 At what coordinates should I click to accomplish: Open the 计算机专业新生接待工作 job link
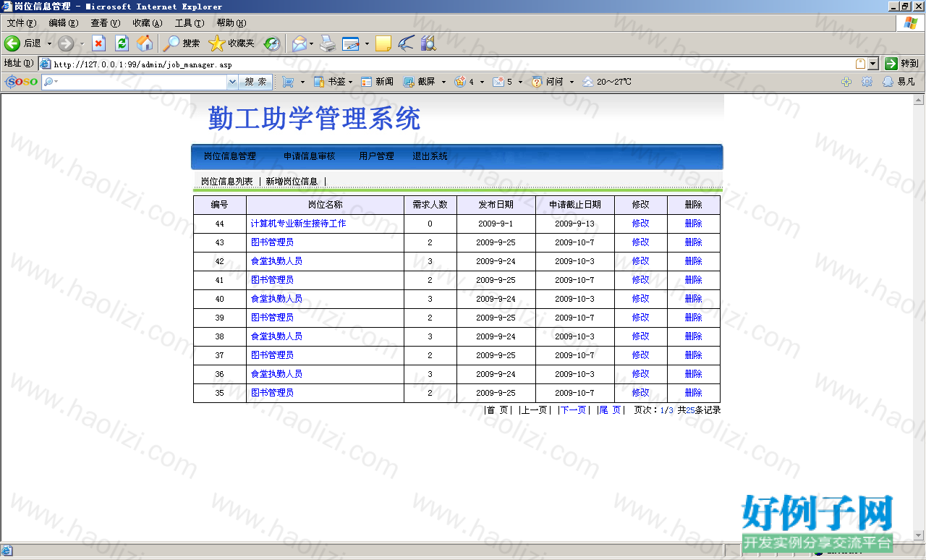click(299, 224)
